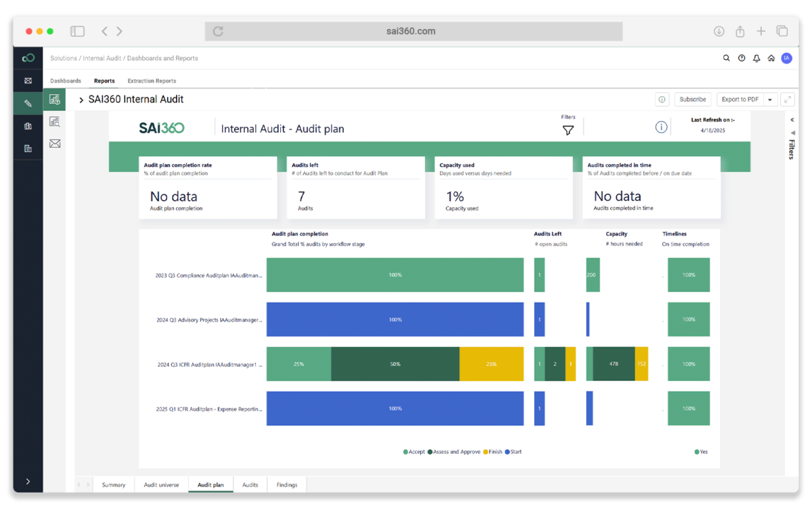
Task: Toggle the Start legend item in the chart
Action: click(x=512, y=451)
